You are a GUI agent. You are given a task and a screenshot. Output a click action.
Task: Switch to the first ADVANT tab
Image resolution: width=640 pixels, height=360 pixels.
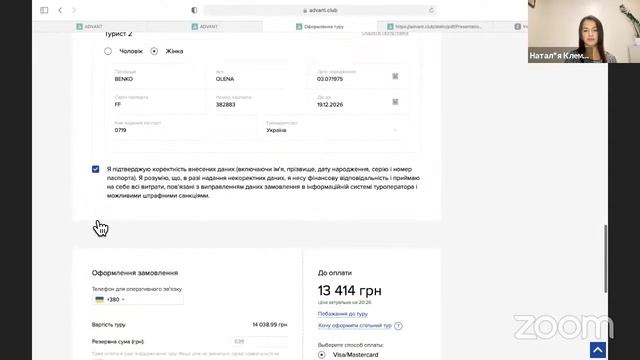click(90, 27)
